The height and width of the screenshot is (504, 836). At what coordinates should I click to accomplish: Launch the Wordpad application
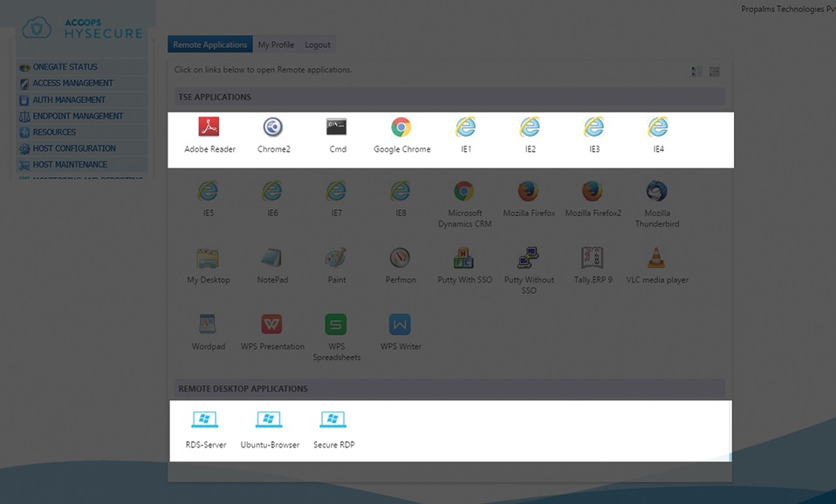208,324
